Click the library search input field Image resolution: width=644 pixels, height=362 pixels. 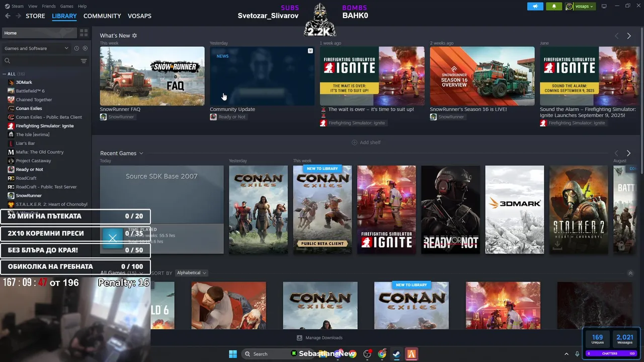(x=45, y=61)
